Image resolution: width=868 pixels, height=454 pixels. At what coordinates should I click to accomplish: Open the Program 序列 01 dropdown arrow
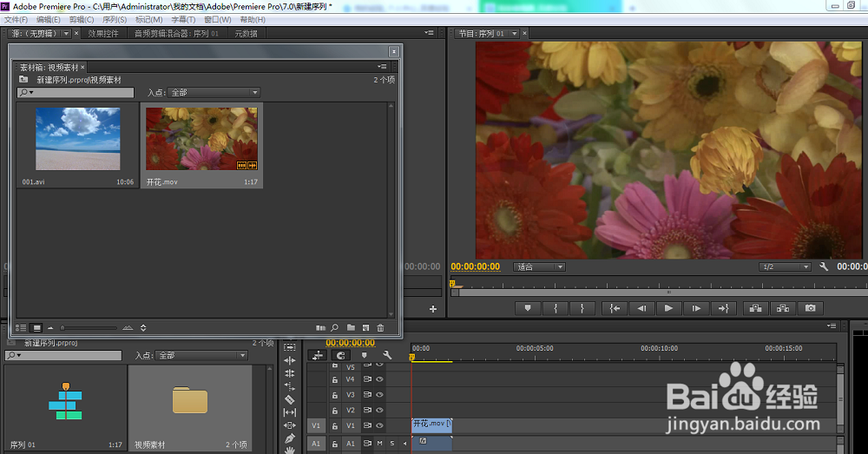coord(514,34)
